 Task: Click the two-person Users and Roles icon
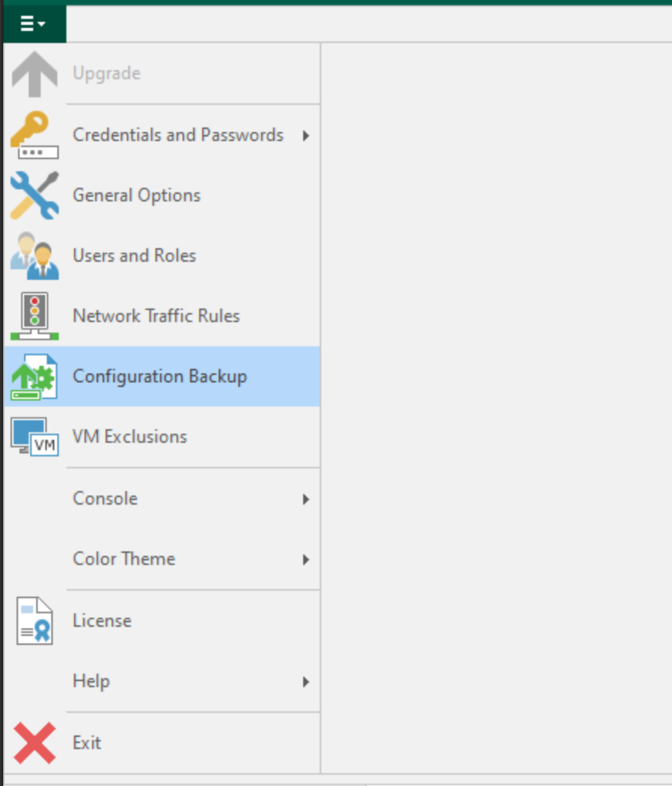tap(35, 256)
